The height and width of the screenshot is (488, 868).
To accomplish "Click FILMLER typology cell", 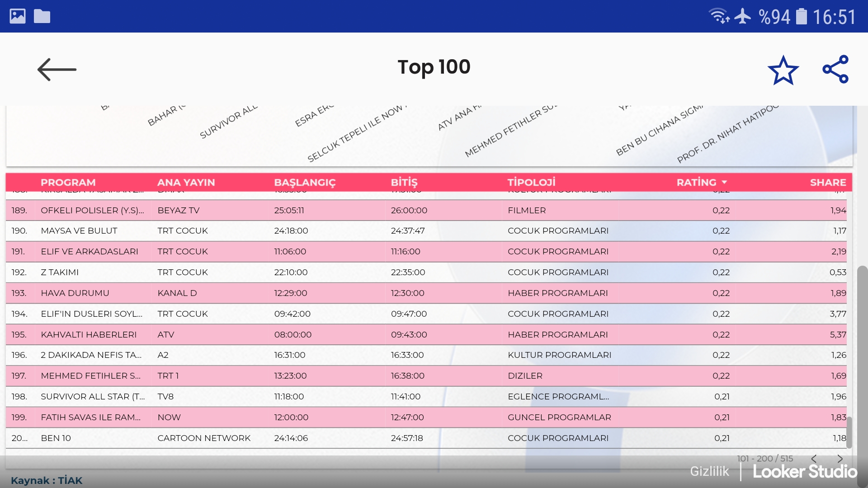I will [x=527, y=210].
